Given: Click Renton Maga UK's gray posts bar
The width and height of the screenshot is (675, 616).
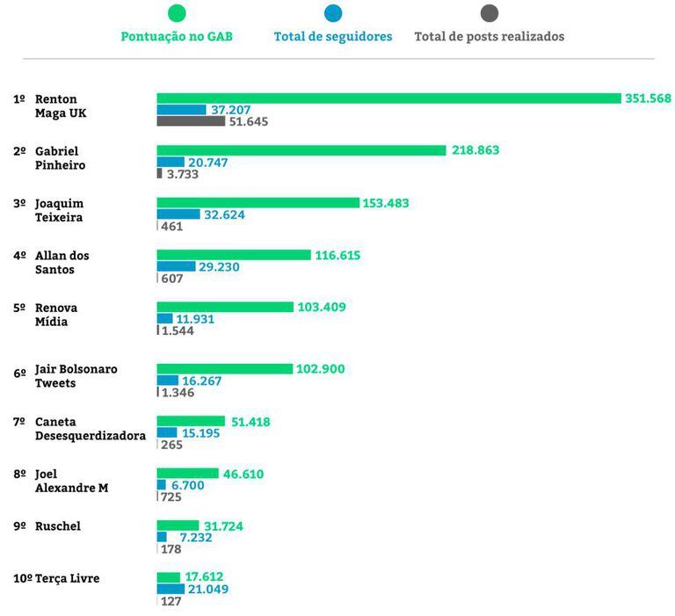Looking at the screenshot, I should [x=191, y=121].
